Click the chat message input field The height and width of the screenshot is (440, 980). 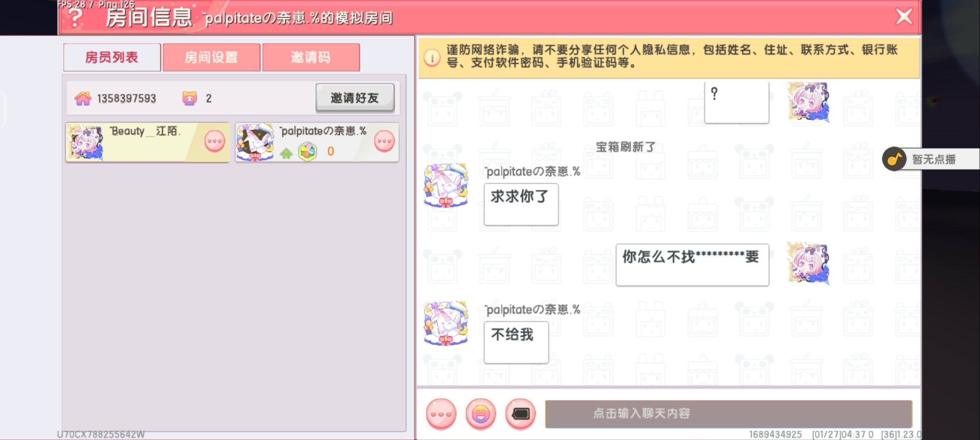pyautogui.click(x=728, y=414)
